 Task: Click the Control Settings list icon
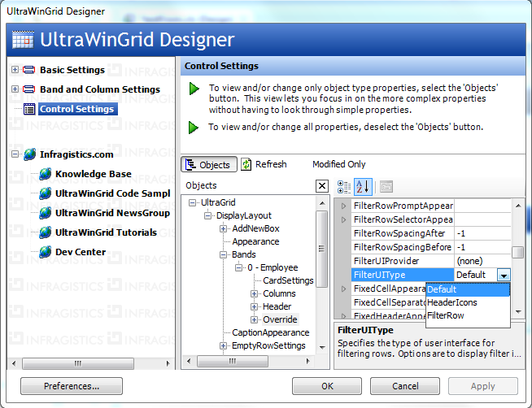click(x=29, y=109)
